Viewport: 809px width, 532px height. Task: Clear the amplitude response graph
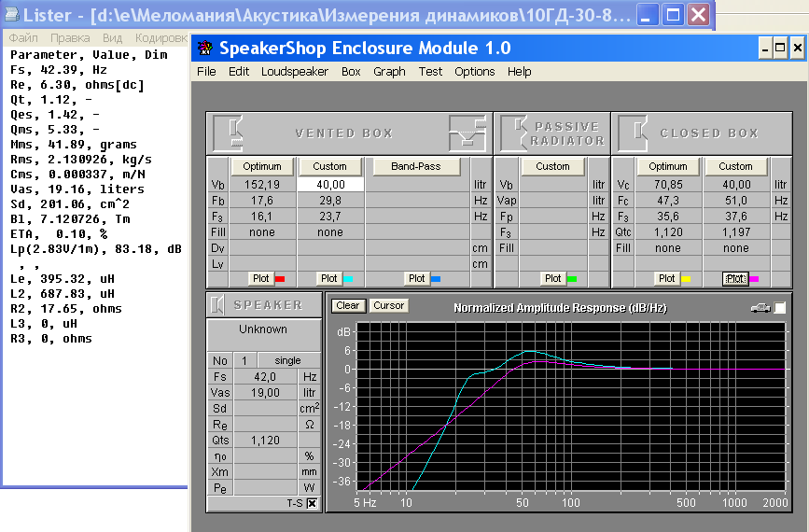pyautogui.click(x=348, y=305)
